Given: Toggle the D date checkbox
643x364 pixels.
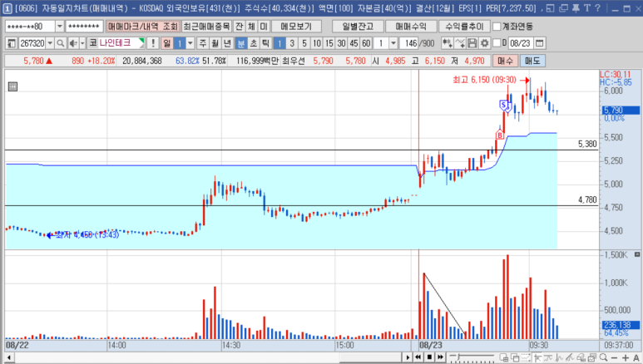Looking at the screenshot, I should coord(497,42).
